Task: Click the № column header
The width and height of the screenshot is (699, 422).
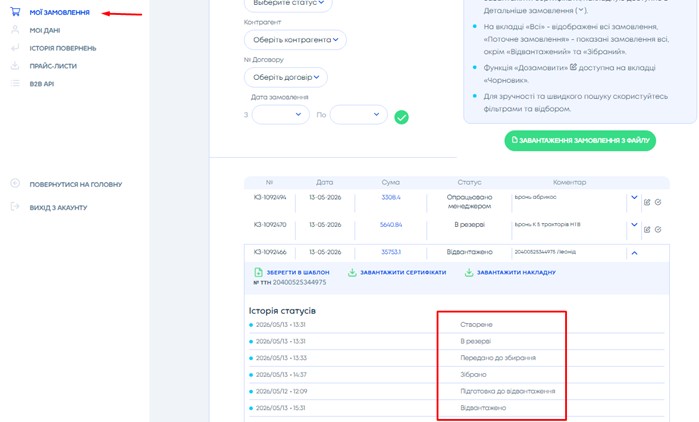Action: click(269, 182)
